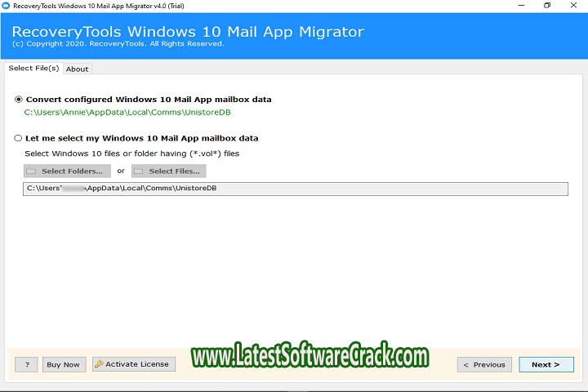
Task: Click the key icon on Activate License
Action: [x=99, y=364]
